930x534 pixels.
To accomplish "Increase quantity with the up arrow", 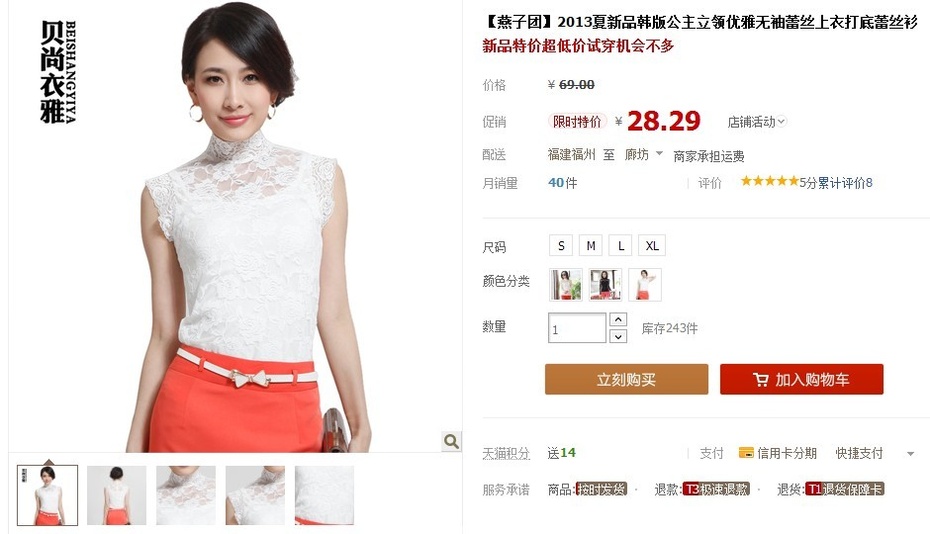I will point(618,320).
